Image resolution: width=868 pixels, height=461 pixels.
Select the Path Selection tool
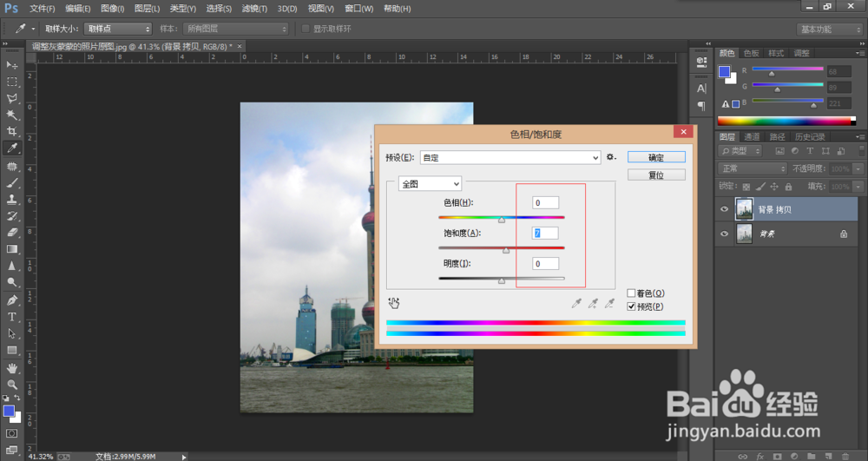coord(11,333)
